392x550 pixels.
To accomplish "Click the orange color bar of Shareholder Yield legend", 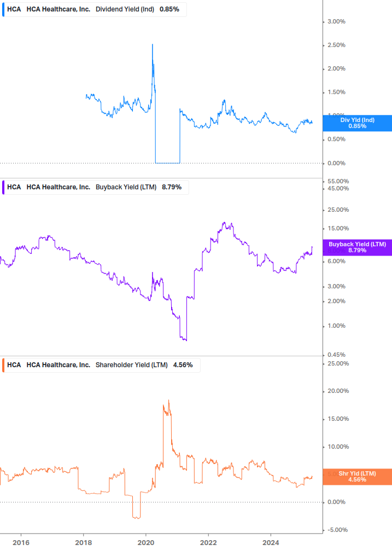I will tap(3, 365).
